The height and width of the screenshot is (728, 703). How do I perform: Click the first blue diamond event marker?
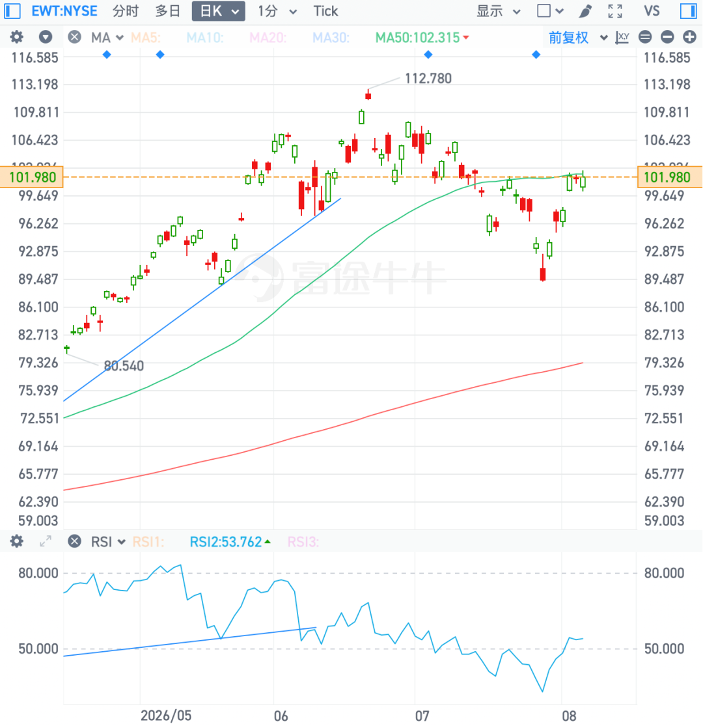pyautogui.click(x=107, y=55)
